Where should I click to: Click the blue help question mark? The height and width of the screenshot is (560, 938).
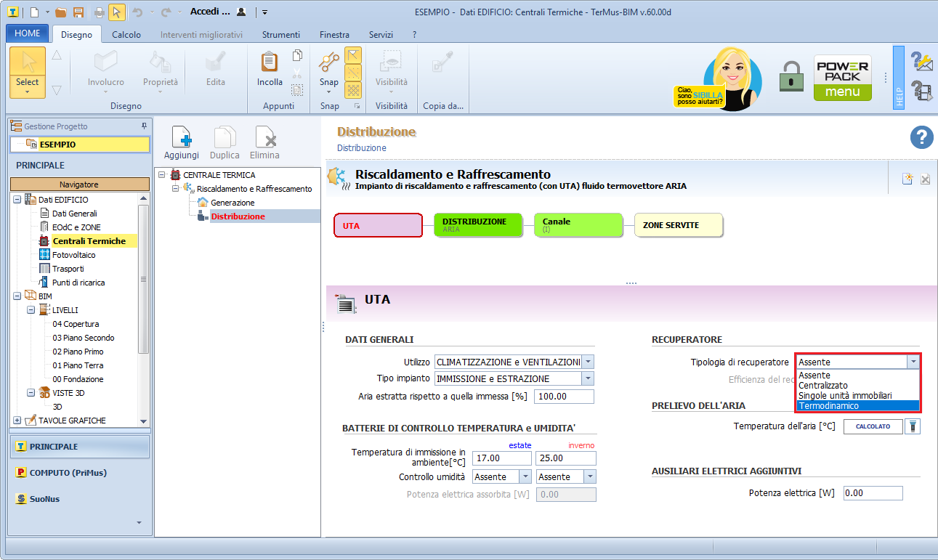tap(921, 137)
